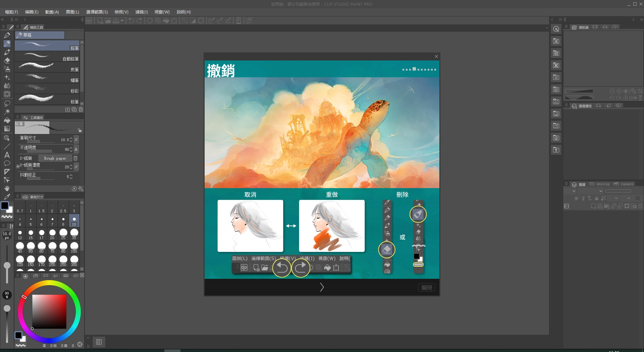Switch to the 草稿 sub tool group tab
Image resolution: width=644 pixels, height=352 pixels.
click(40, 35)
